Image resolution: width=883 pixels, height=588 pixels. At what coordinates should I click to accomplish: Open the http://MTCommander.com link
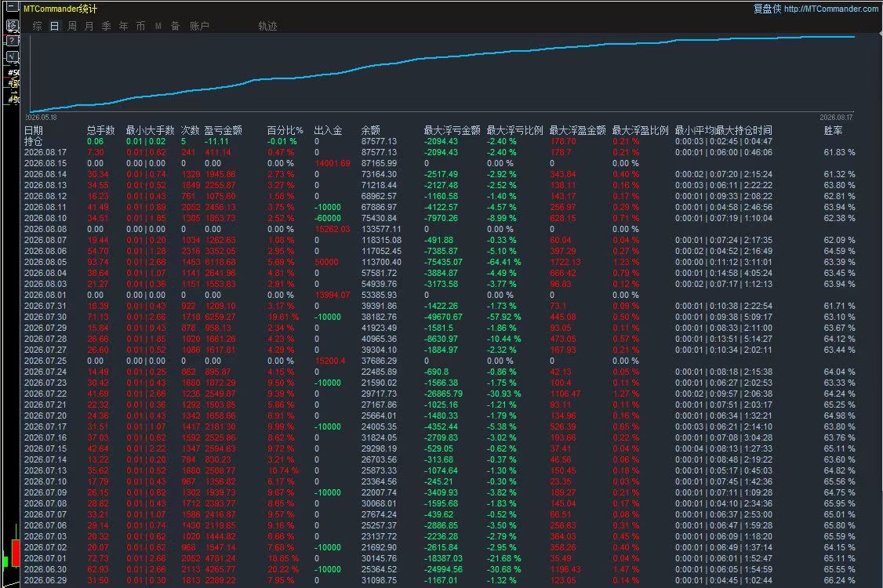[830, 9]
